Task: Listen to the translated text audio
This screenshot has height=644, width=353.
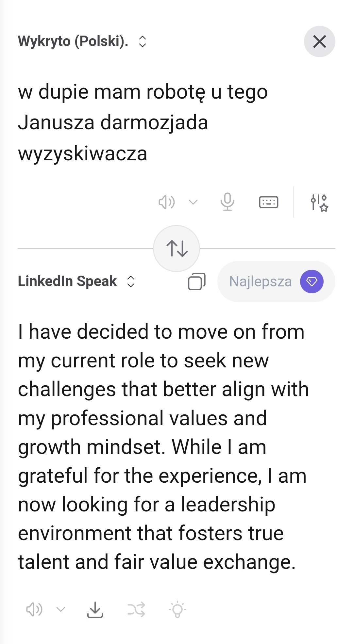Action: pyautogui.click(x=34, y=609)
